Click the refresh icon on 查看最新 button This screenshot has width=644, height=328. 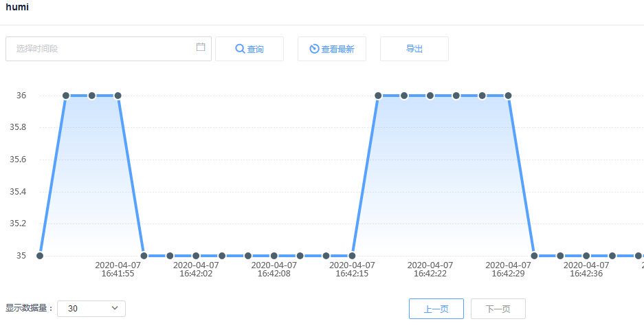click(x=314, y=49)
